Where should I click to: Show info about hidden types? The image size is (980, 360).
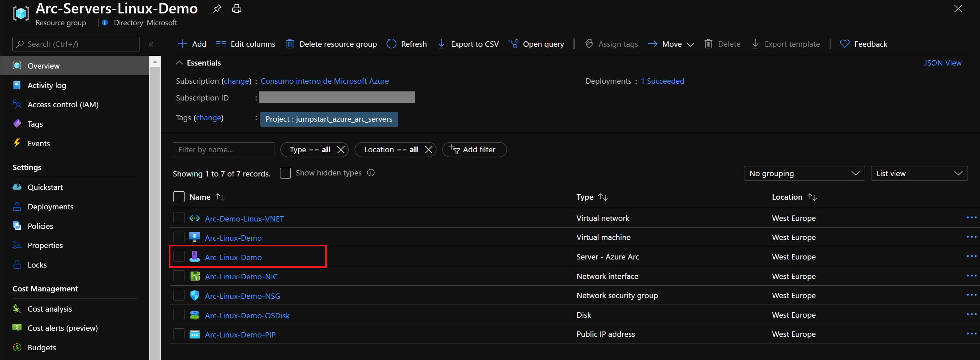[371, 173]
